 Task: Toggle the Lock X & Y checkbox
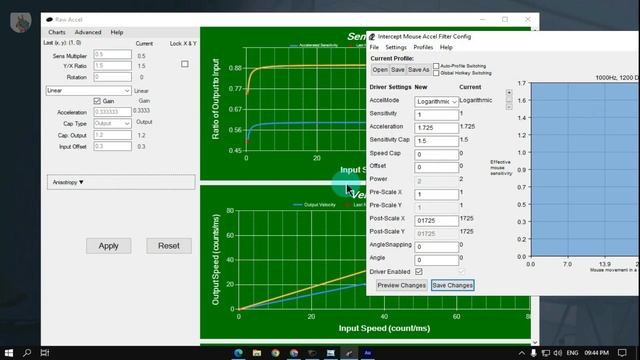(185, 64)
